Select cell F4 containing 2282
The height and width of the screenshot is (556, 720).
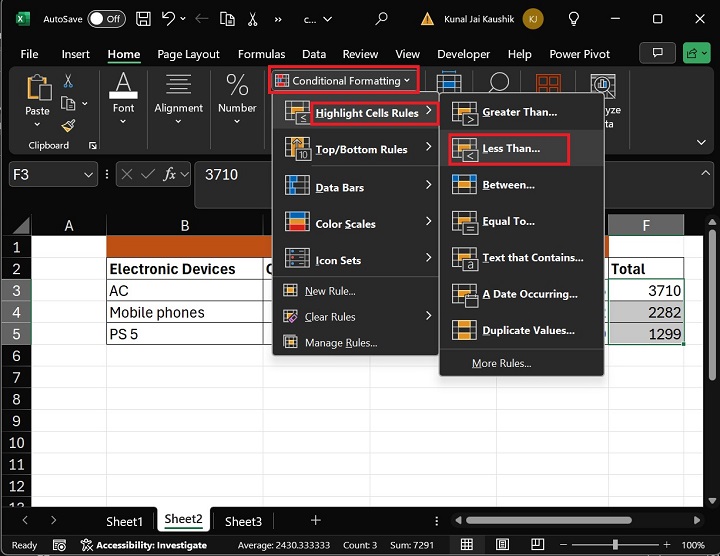[646, 313]
